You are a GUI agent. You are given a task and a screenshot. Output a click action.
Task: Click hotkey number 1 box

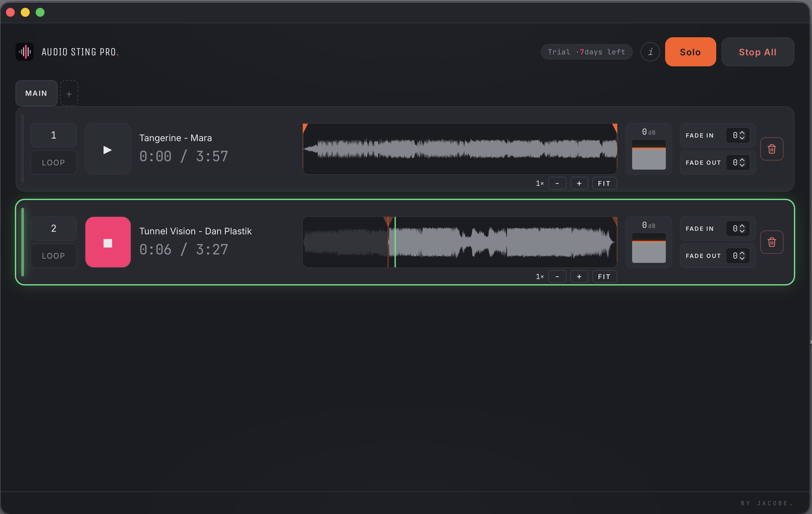click(x=54, y=135)
